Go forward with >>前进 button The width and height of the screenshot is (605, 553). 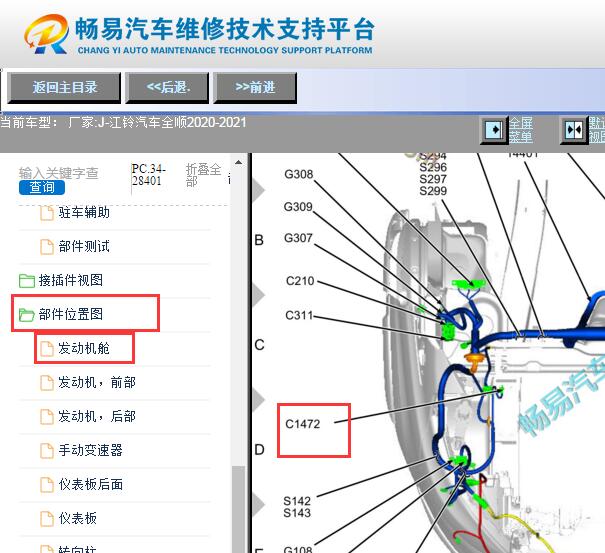(255, 88)
